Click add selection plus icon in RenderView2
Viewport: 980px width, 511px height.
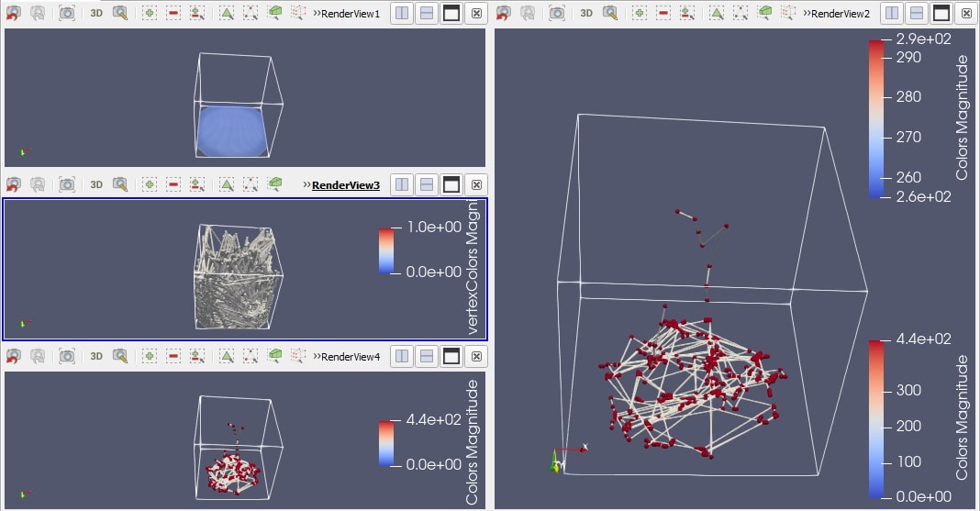pos(640,14)
